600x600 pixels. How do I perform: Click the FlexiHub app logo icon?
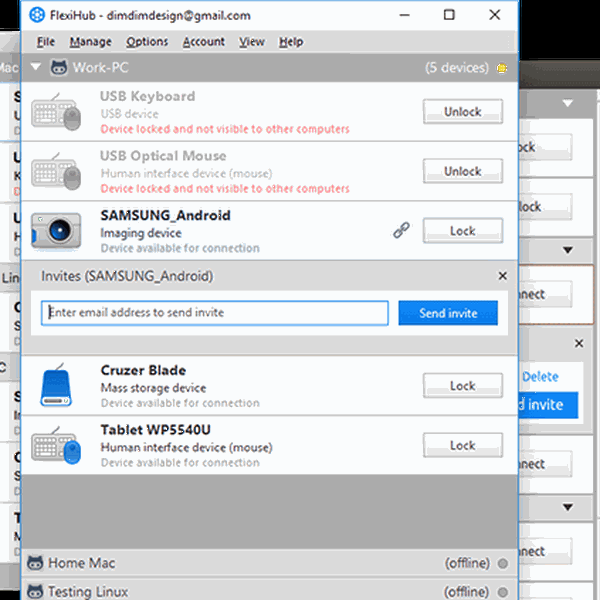click(37, 15)
